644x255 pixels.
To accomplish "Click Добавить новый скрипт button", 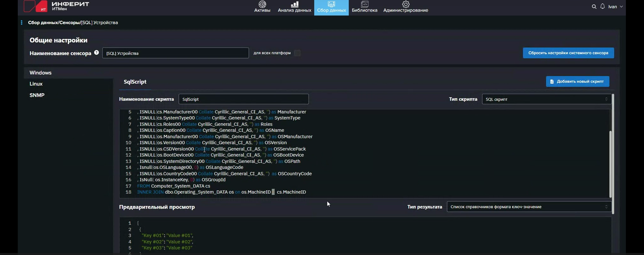I will coord(577,82).
